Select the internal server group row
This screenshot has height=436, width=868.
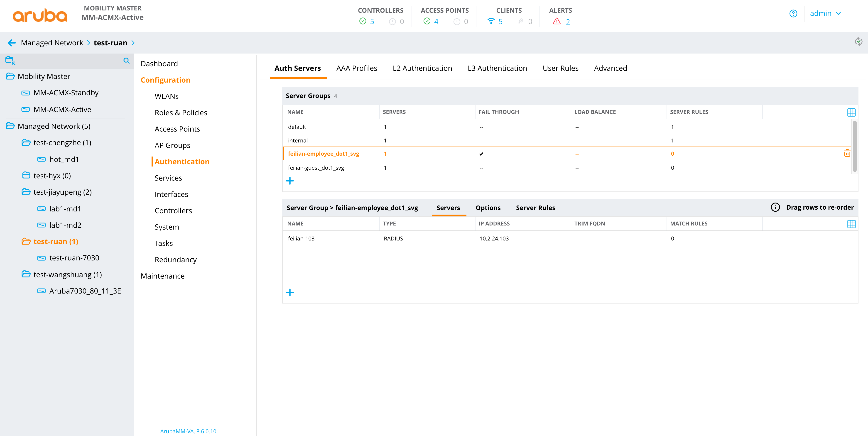[x=567, y=140]
